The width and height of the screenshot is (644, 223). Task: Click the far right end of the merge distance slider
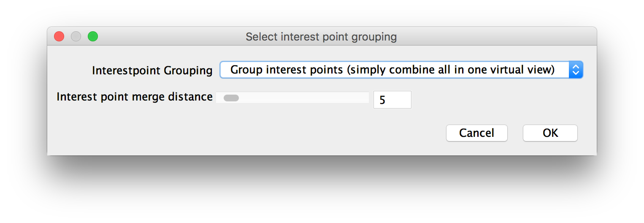pyautogui.click(x=366, y=98)
